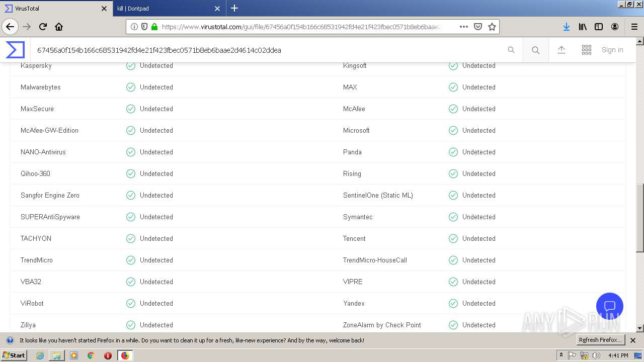Click the Refresh Firefox button
Image resolution: width=644 pixels, height=362 pixels.
pos(600,340)
